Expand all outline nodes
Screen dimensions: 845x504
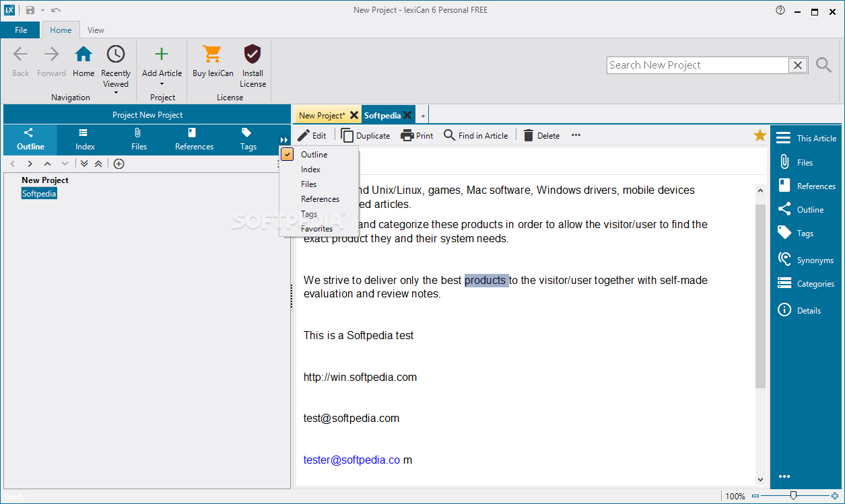(84, 164)
